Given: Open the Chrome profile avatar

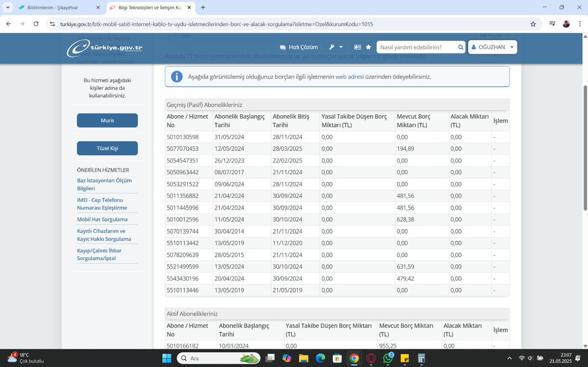Looking at the screenshot, I should click(566, 24).
